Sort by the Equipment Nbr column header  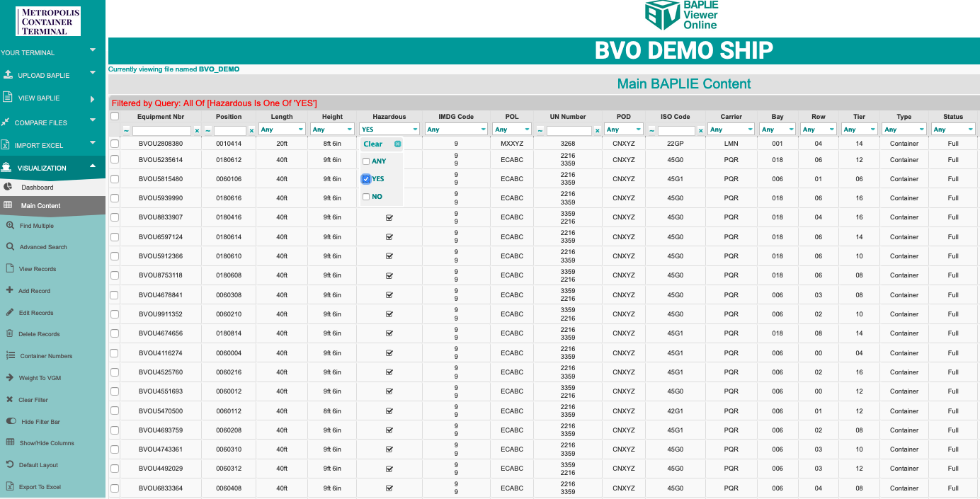[x=161, y=117]
